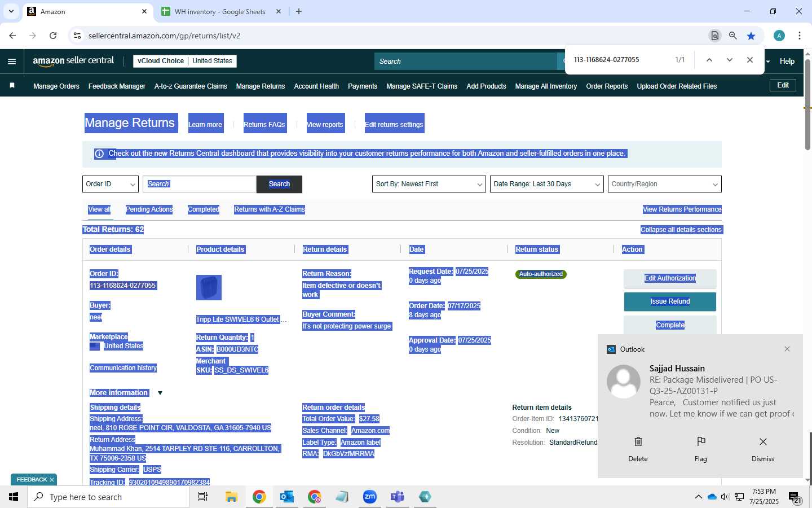Viewport: 812px width, 508px height.
Task: Select the Completed tab
Action: point(204,209)
